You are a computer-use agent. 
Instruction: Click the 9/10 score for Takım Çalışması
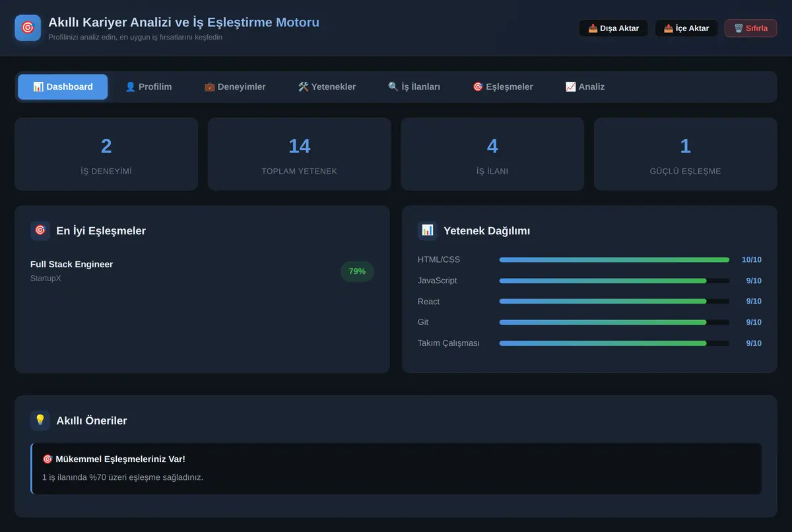pyautogui.click(x=754, y=343)
